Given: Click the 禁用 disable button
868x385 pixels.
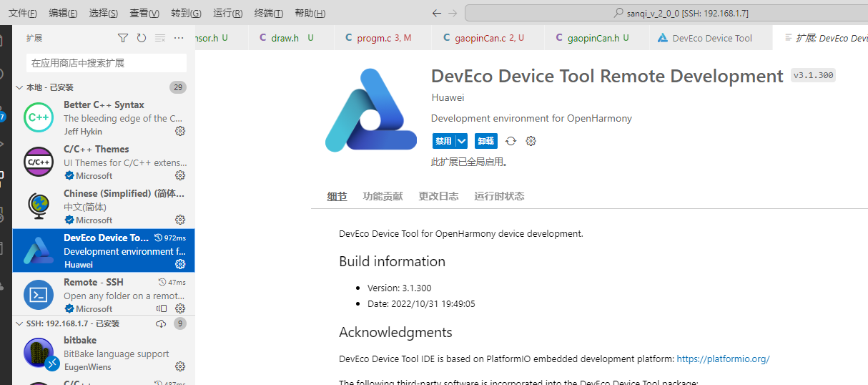Looking at the screenshot, I should [x=443, y=141].
